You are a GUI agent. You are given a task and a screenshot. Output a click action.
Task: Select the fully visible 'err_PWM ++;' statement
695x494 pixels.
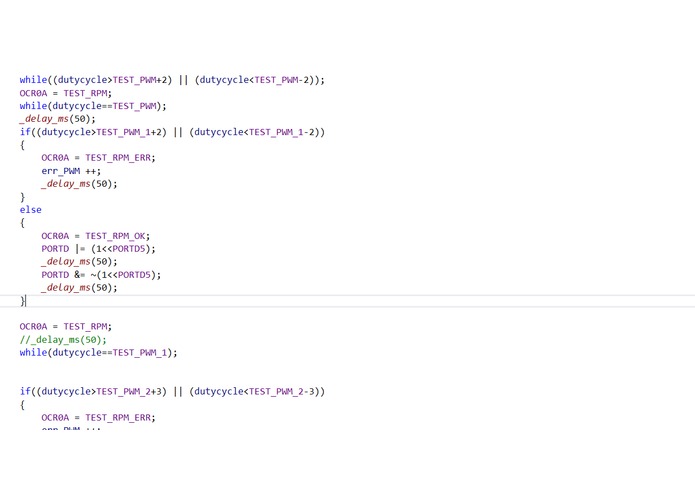[x=71, y=171]
